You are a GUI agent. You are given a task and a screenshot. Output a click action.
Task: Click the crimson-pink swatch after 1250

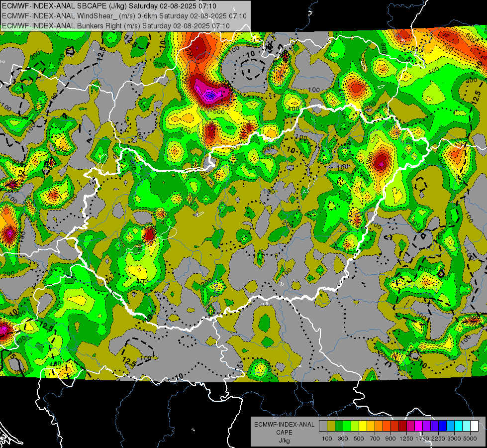[410, 426]
